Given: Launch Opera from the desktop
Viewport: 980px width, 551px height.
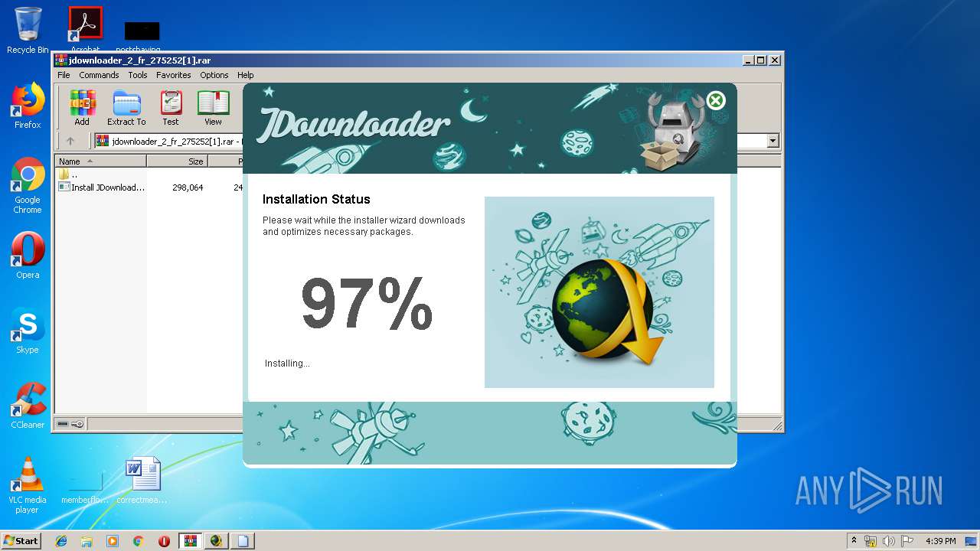Looking at the screenshot, I should point(28,256).
